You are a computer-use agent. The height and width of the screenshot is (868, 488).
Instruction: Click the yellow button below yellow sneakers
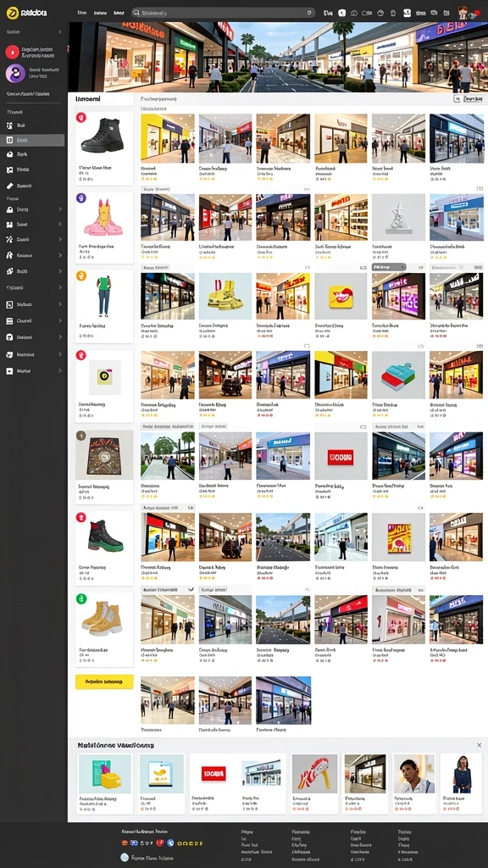pos(104,682)
